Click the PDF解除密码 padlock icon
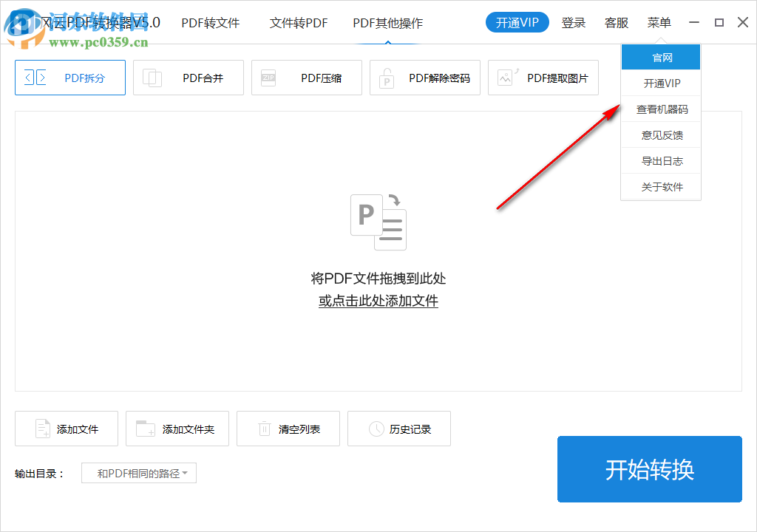Image resolution: width=757 pixels, height=532 pixels. pos(387,77)
